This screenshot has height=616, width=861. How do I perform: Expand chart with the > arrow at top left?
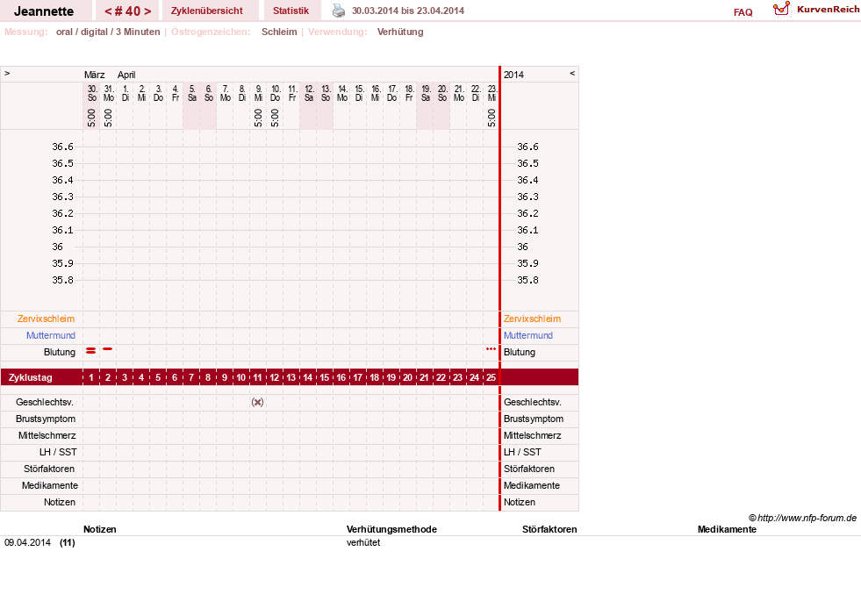pyautogui.click(x=7, y=73)
